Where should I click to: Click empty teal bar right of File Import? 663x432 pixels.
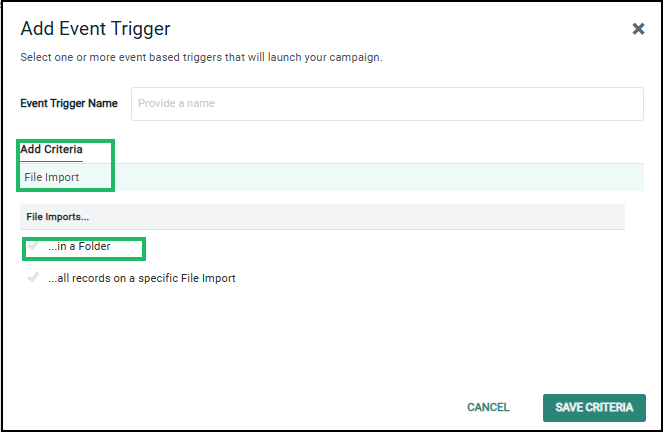pyautogui.click(x=380, y=178)
